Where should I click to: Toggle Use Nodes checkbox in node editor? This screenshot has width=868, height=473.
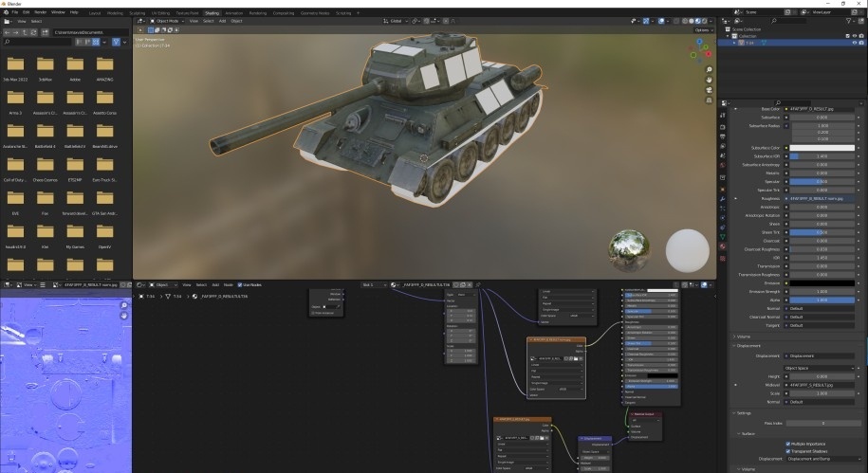240,285
